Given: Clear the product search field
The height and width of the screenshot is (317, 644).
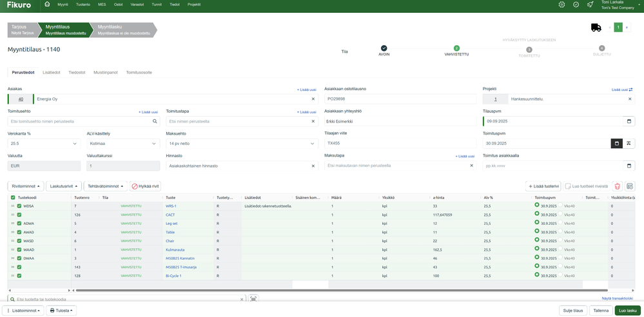Looking at the screenshot, I should (242, 300).
